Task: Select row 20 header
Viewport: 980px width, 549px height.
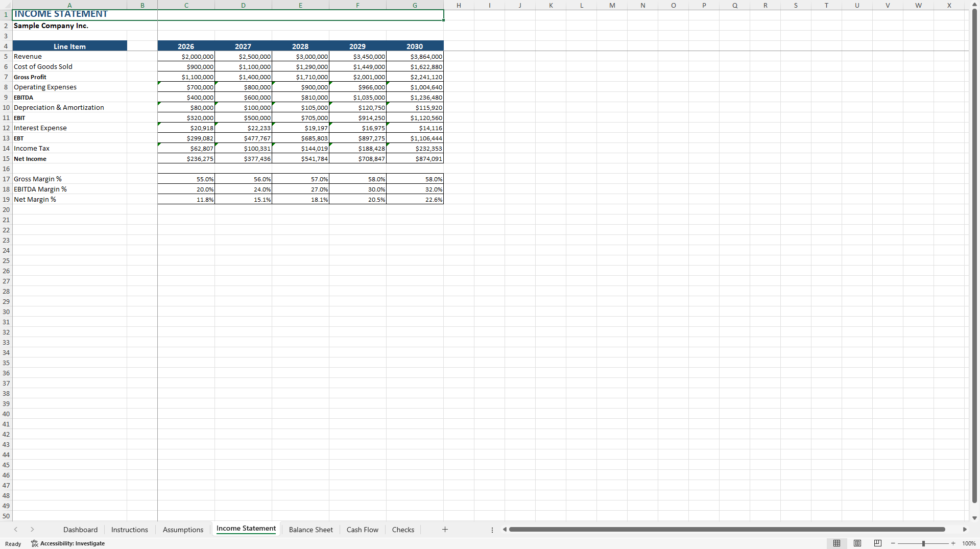Action: pos(6,209)
